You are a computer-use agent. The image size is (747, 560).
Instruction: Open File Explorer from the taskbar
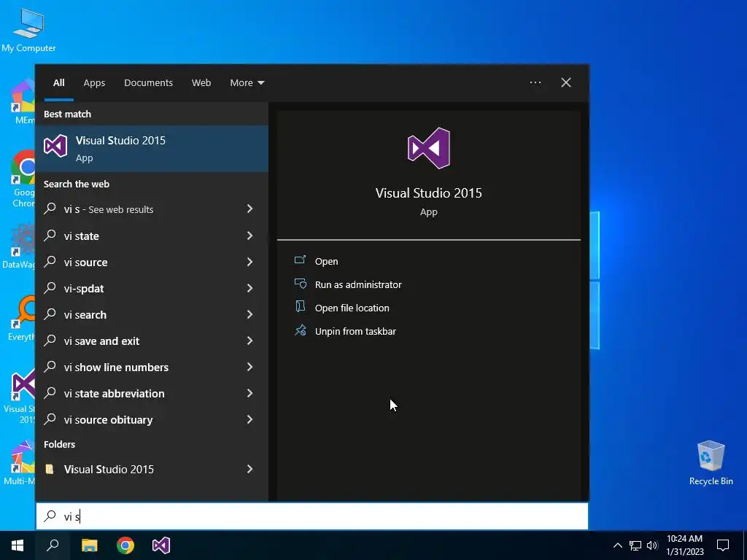(x=90, y=545)
